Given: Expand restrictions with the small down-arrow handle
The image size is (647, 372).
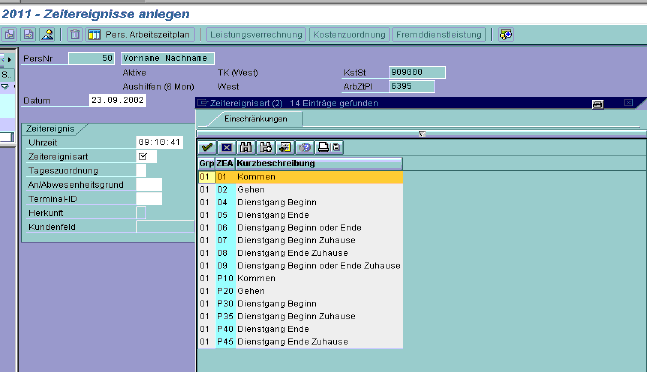Looking at the screenshot, I should [422, 134].
